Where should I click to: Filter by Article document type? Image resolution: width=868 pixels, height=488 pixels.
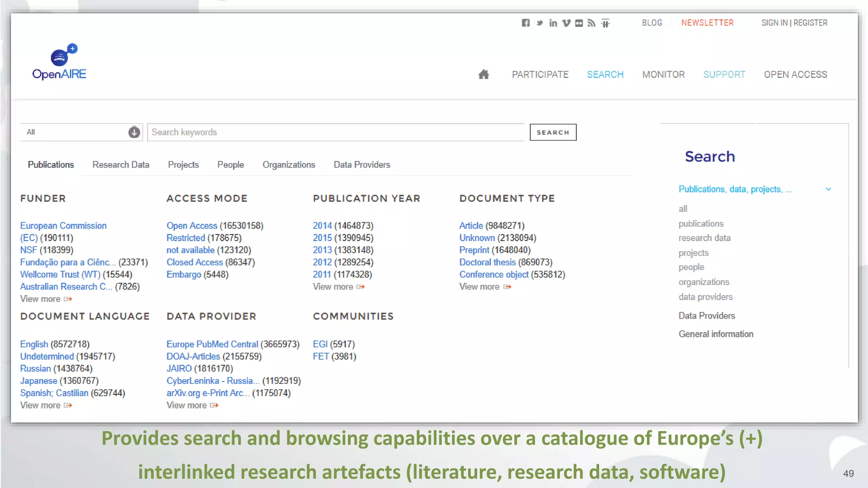point(471,226)
